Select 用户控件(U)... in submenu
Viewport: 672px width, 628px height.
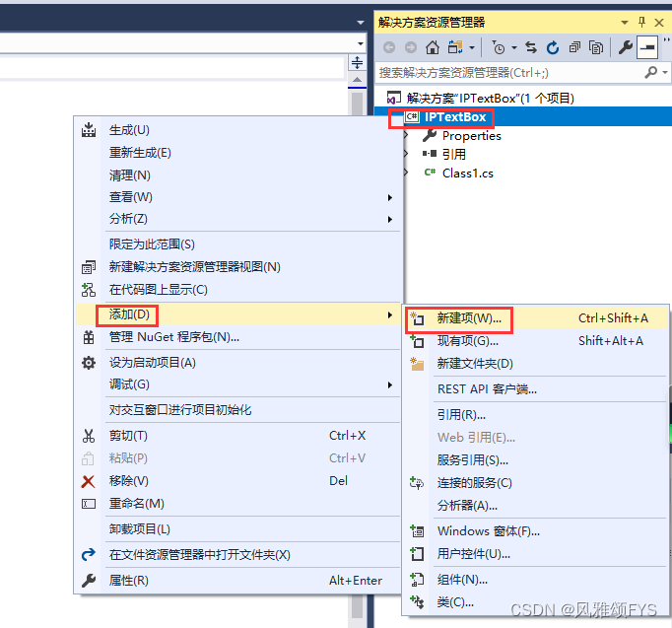(x=536, y=554)
